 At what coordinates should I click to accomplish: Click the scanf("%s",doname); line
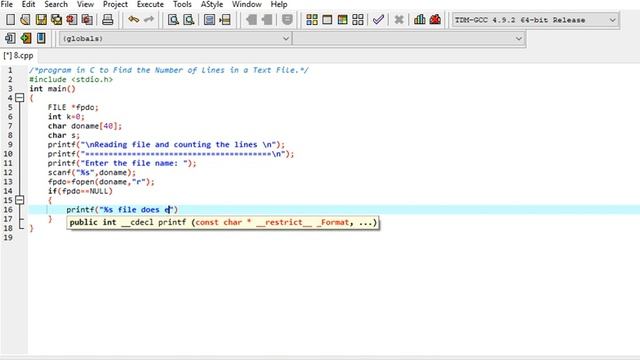click(x=91, y=173)
